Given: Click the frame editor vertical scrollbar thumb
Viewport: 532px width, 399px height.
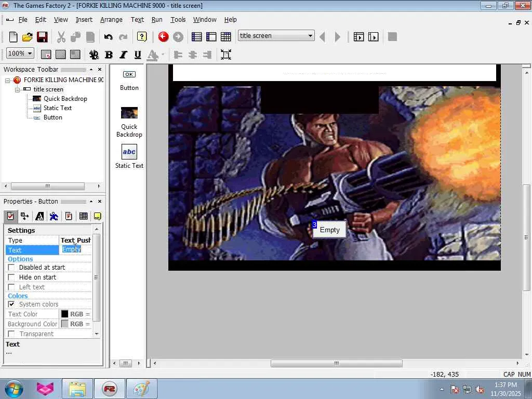Looking at the screenshot, I should coord(526,237).
